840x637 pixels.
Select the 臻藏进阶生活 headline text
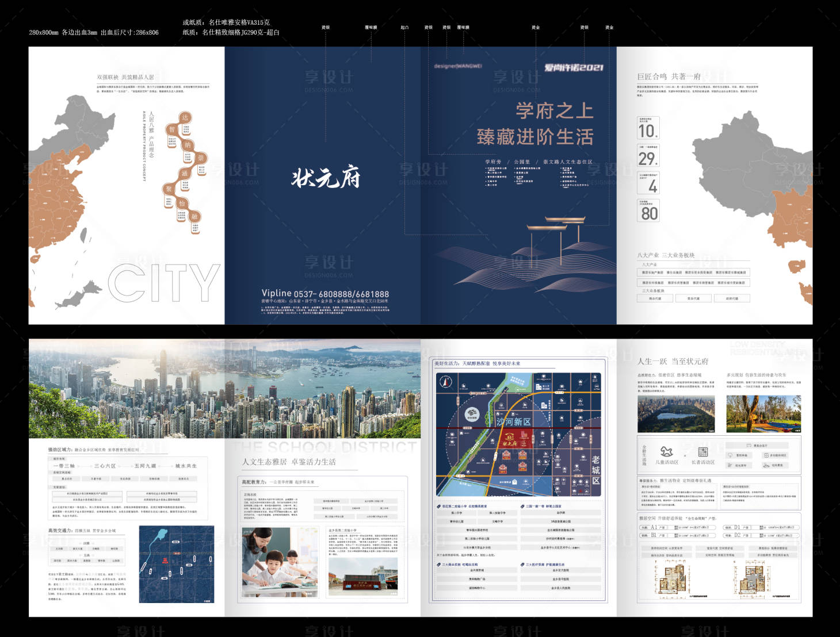click(x=535, y=137)
